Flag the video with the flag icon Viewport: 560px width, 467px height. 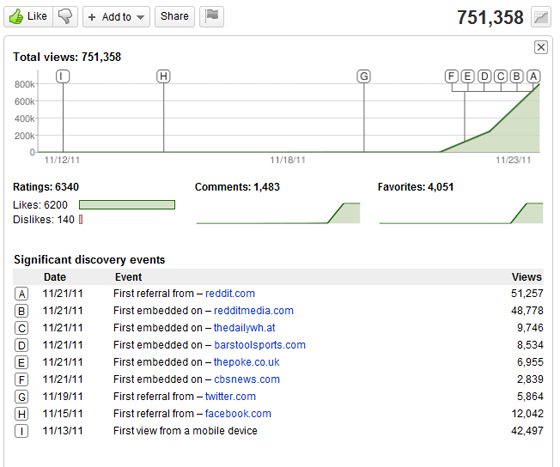click(x=211, y=16)
